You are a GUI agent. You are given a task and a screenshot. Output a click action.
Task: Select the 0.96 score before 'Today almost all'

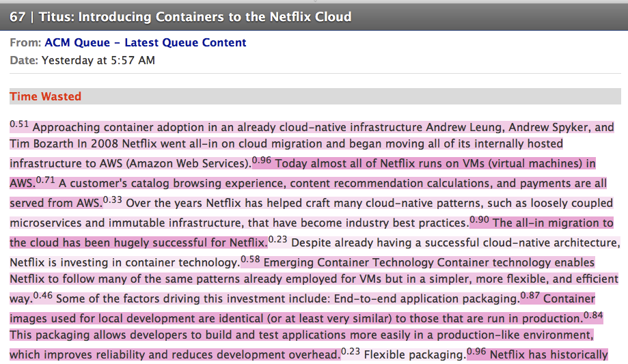pos(262,160)
